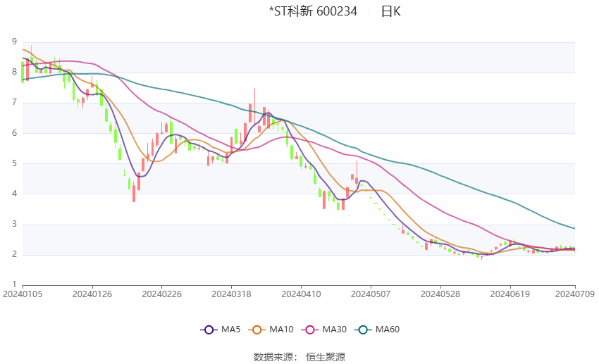Click the 20240126 date axis label

click(x=92, y=294)
